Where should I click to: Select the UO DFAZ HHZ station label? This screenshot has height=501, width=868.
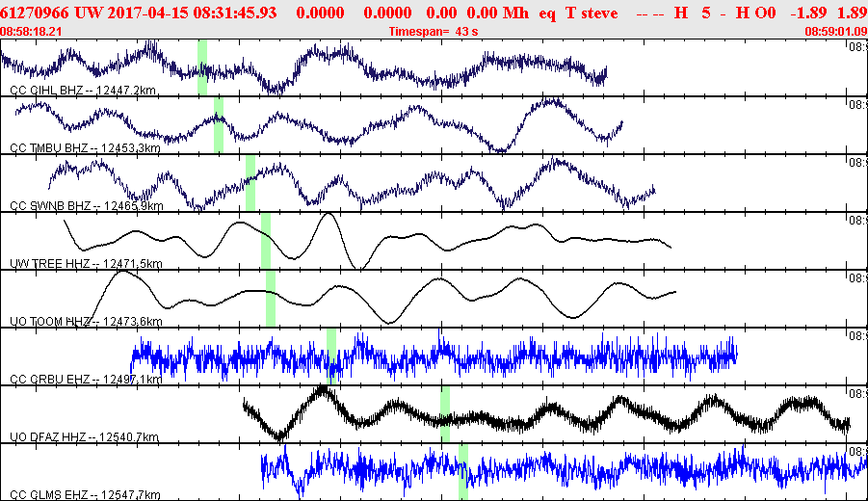point(84,437)
